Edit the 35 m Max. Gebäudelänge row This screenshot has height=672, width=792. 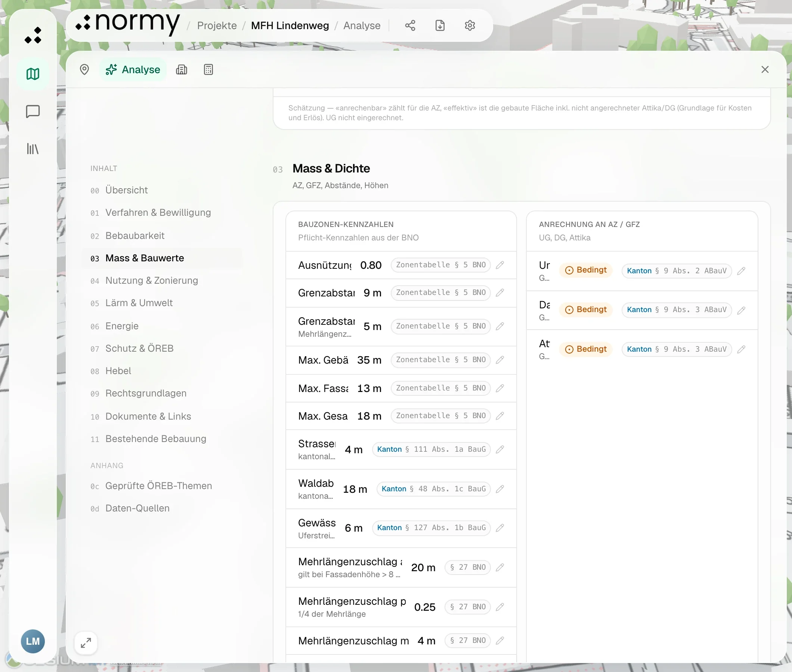click(x=500, y=360)
